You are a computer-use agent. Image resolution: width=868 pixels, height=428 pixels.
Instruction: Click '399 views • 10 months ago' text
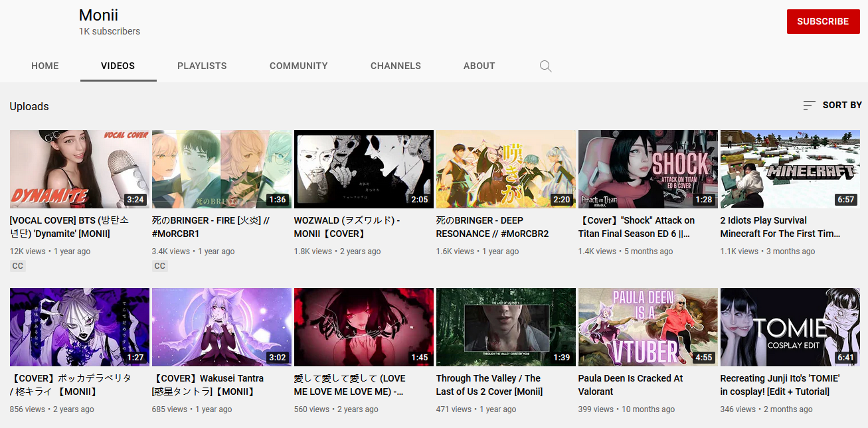click(x=627, y=409)
